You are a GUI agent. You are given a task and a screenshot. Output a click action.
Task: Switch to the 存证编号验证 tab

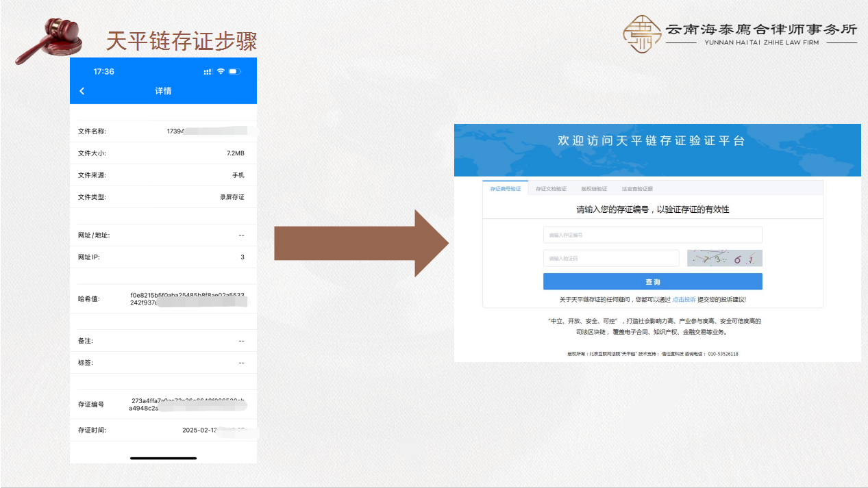pos(506,189)
